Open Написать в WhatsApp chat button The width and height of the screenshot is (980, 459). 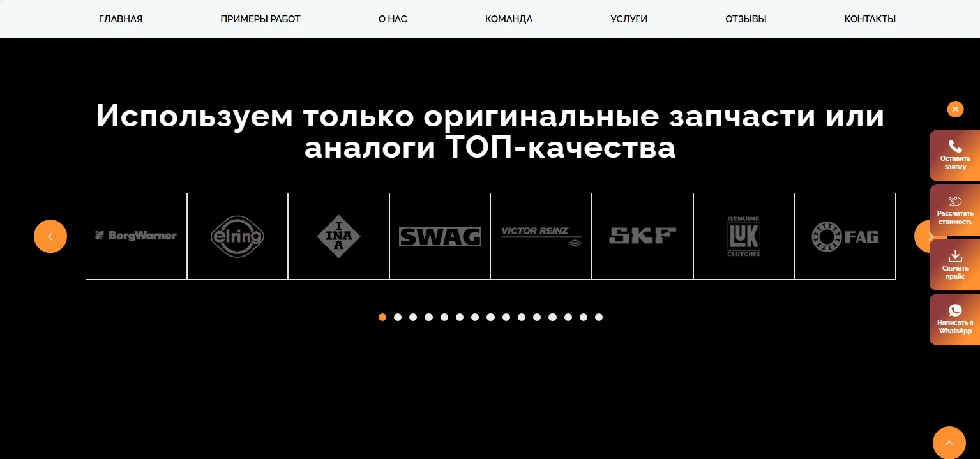[x=954, y=319]
